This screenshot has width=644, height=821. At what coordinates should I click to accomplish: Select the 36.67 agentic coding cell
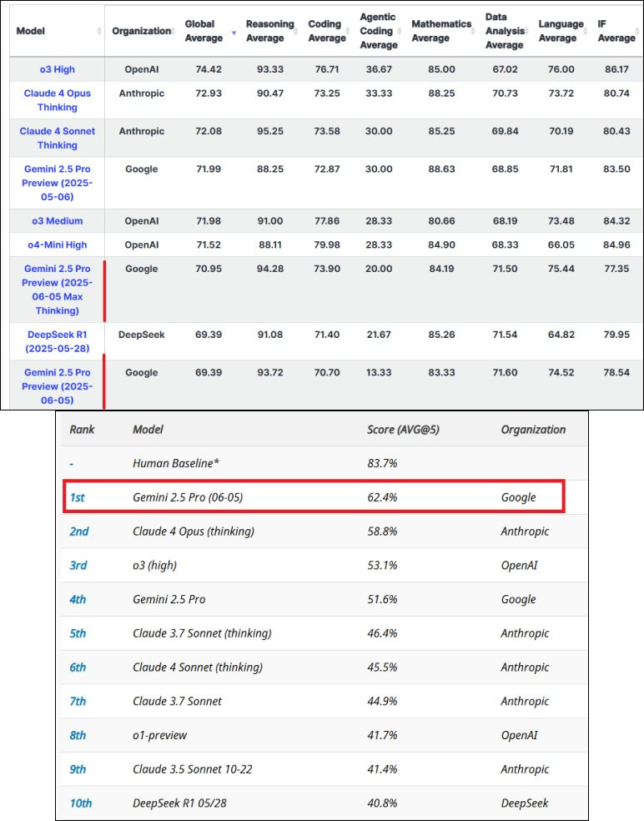pyautogui.click(x=379, y=69)
